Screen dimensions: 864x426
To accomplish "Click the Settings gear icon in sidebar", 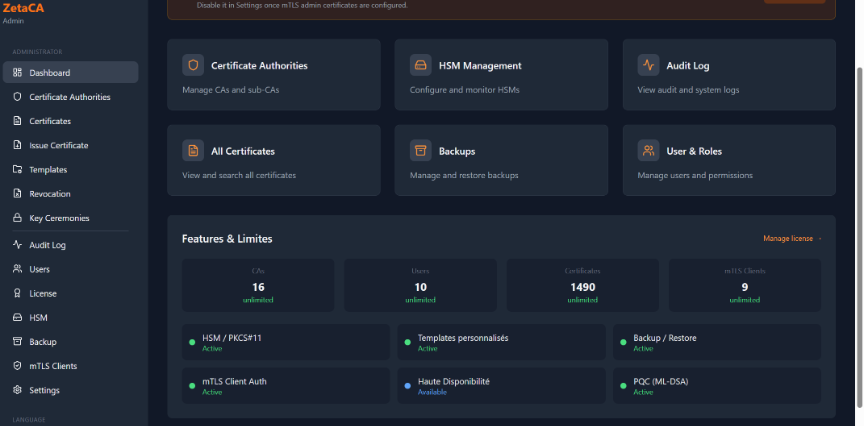I will [17, 390].
